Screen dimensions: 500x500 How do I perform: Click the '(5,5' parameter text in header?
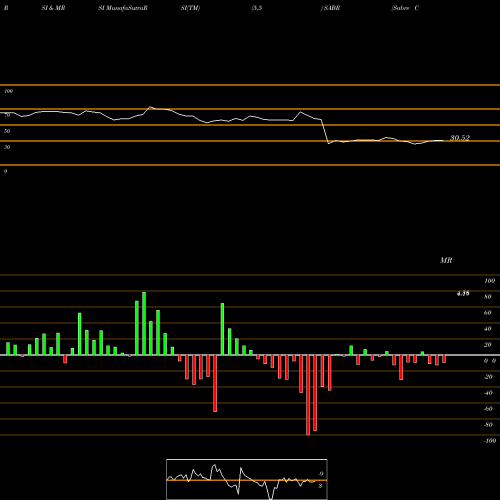(x=257, y=8)
